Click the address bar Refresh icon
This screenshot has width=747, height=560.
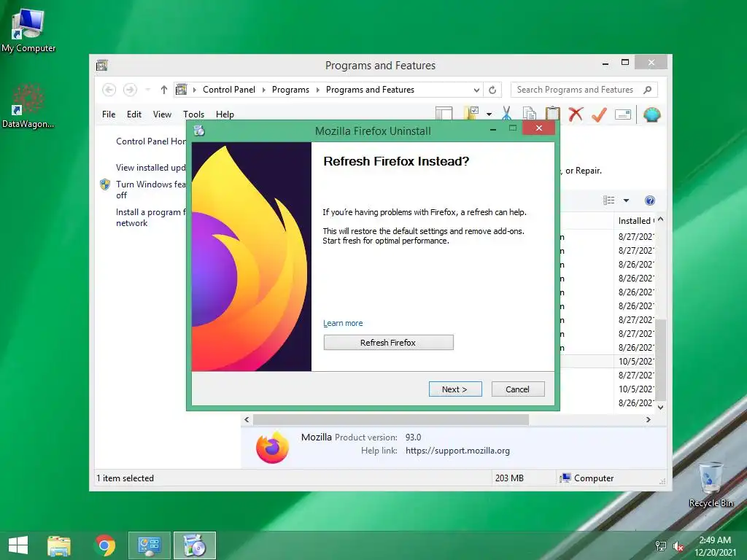pyautogui.click(x=492, y=90)
